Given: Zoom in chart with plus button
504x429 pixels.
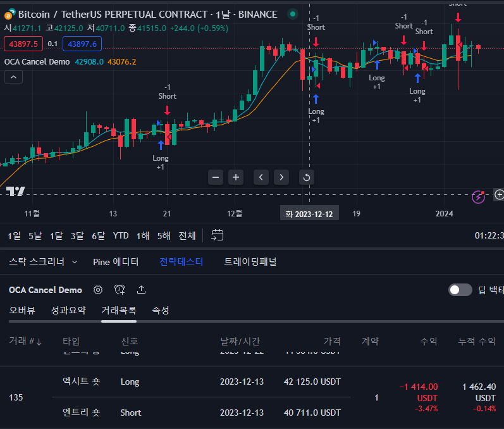Looking at the screenshot, I should (x=236, y=177).
